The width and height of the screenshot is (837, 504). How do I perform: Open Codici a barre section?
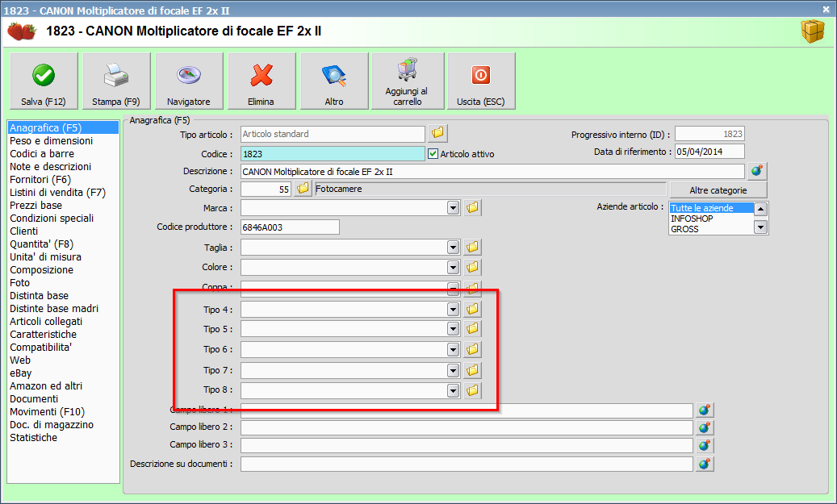(x=42, y=153)
